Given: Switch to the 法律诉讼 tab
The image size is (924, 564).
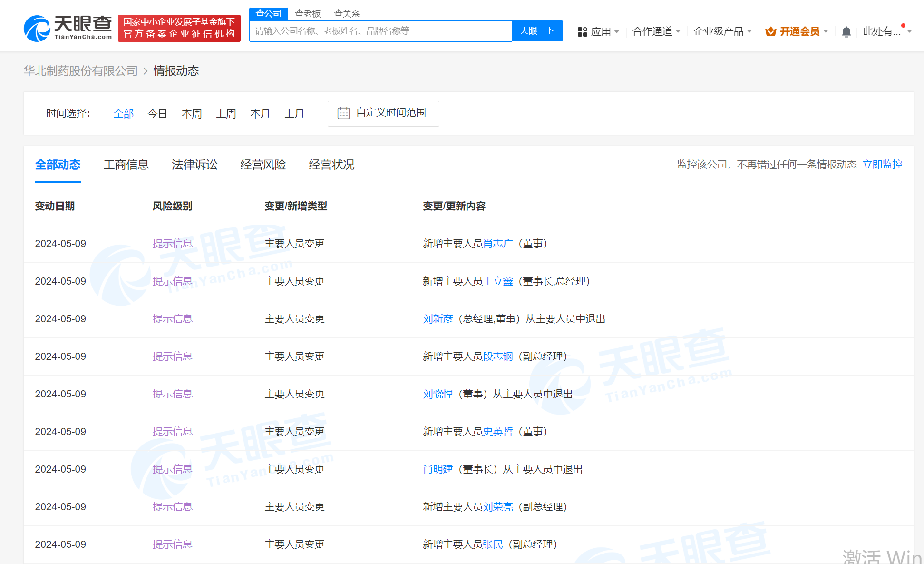Looking at the screenshot, I should coord(195,164).
